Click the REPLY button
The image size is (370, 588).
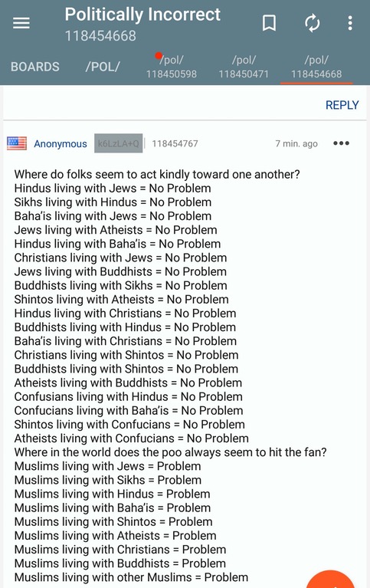click(342, 105)
